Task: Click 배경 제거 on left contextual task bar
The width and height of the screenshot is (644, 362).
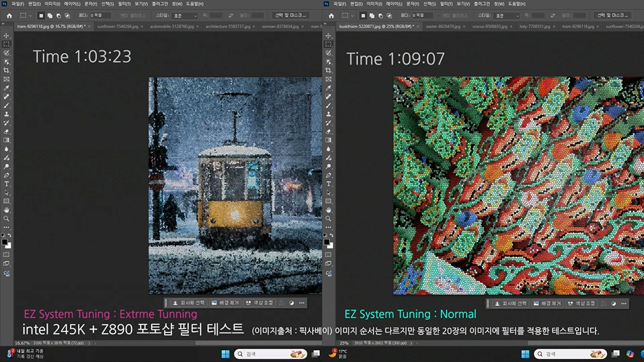Action: pos(225,303)
